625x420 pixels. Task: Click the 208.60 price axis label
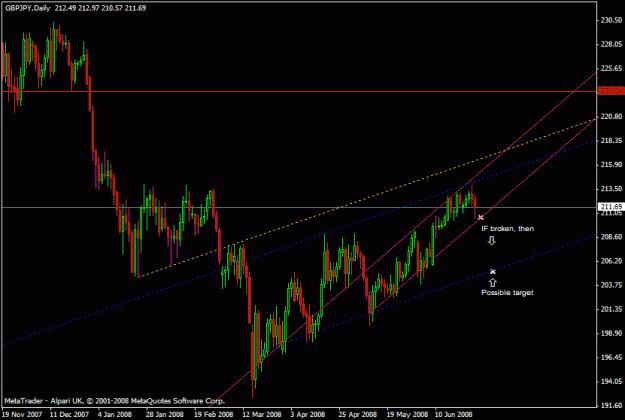(611, 237)
